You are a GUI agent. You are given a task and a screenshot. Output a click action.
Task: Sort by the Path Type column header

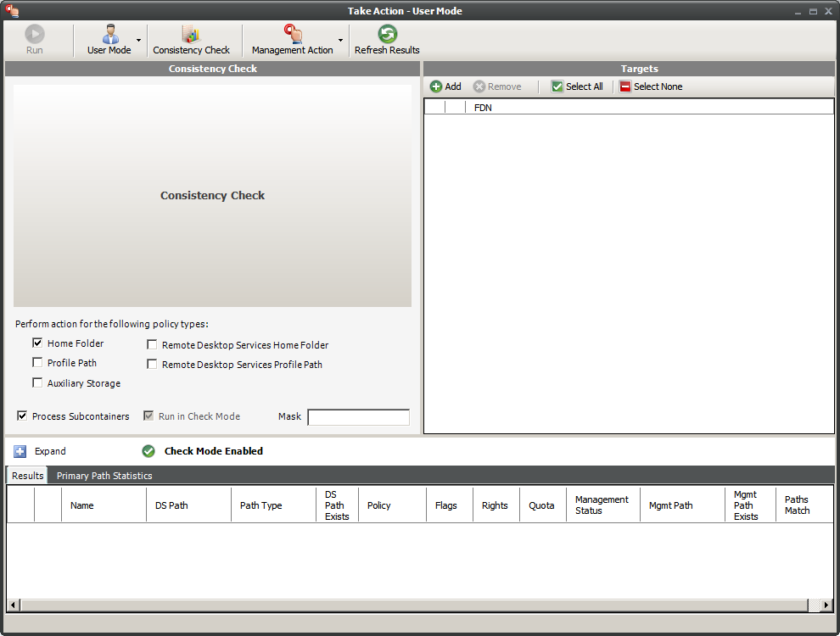click(274, 505)
